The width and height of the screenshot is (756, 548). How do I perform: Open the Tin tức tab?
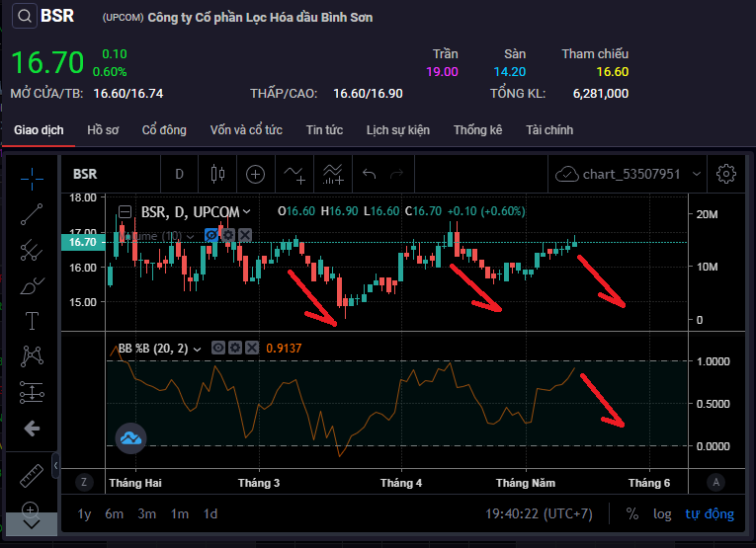click(324, 130)
